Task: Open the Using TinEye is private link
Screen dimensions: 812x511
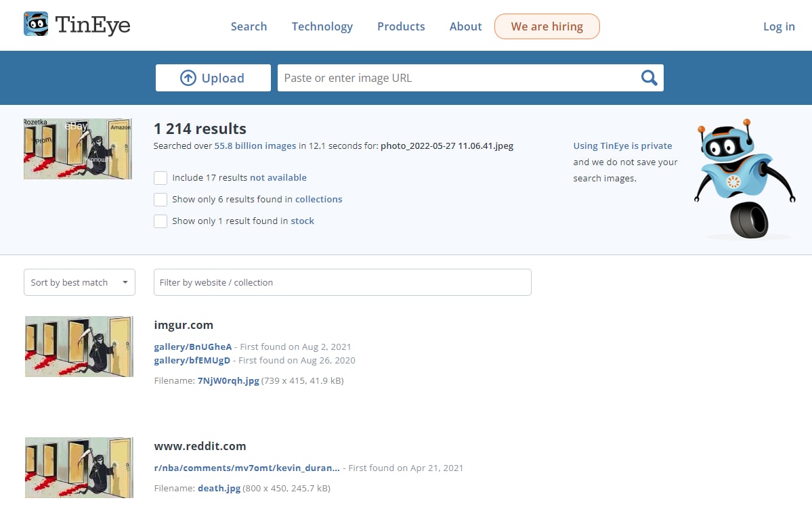Action: pyautogui.click(x=622, y=146)
